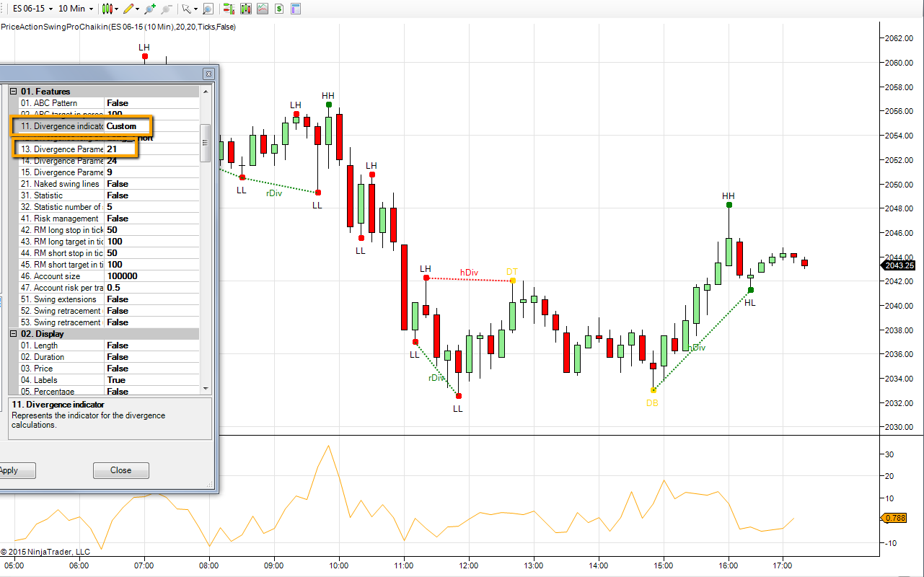Select the '01. ABC Pattern' row
Image resolution: width=924 pixels, height=577 pixels.
108,103
